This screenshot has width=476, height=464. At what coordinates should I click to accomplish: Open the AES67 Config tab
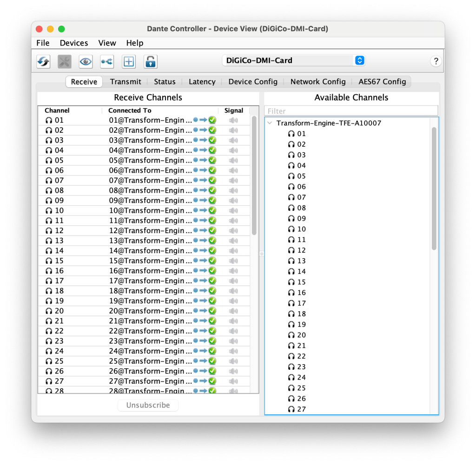click(x=382, y=82)
